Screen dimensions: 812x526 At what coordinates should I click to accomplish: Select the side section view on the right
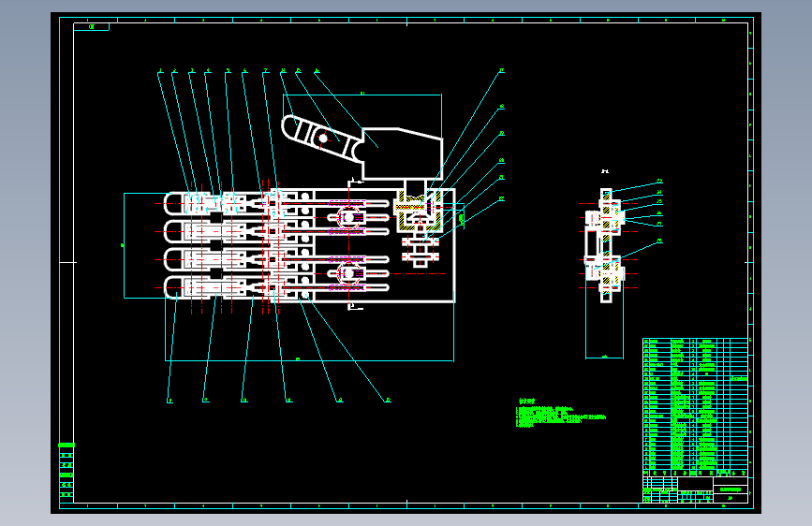pos(605,245)
